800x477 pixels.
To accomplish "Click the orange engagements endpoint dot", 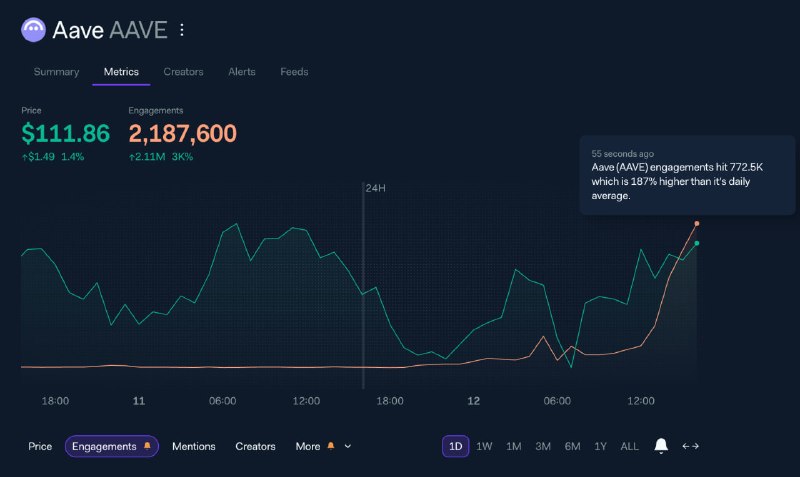I will 696,223.
